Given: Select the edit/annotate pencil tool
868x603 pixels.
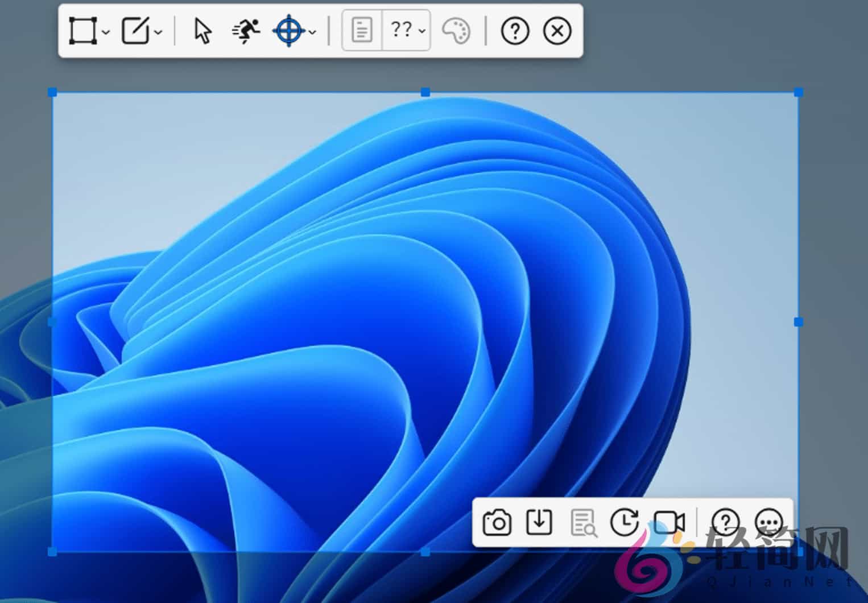Looking at the screenshot, I should [135, 31].
